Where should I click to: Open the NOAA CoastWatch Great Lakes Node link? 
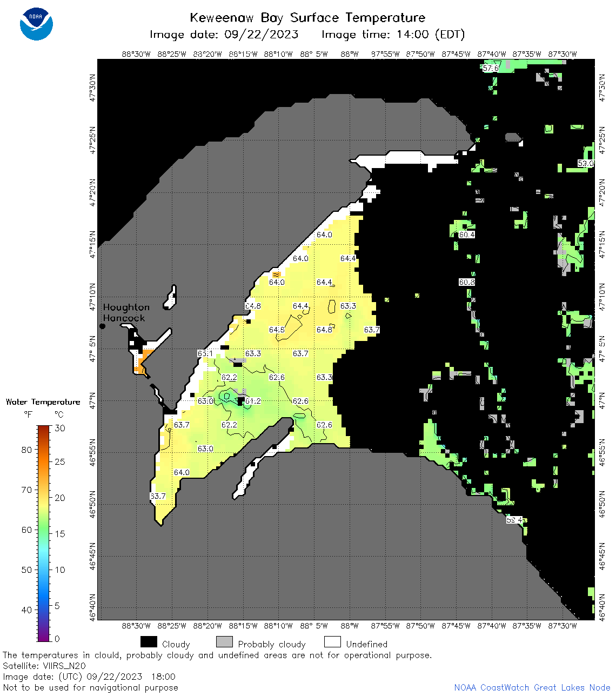coord(532,687)
